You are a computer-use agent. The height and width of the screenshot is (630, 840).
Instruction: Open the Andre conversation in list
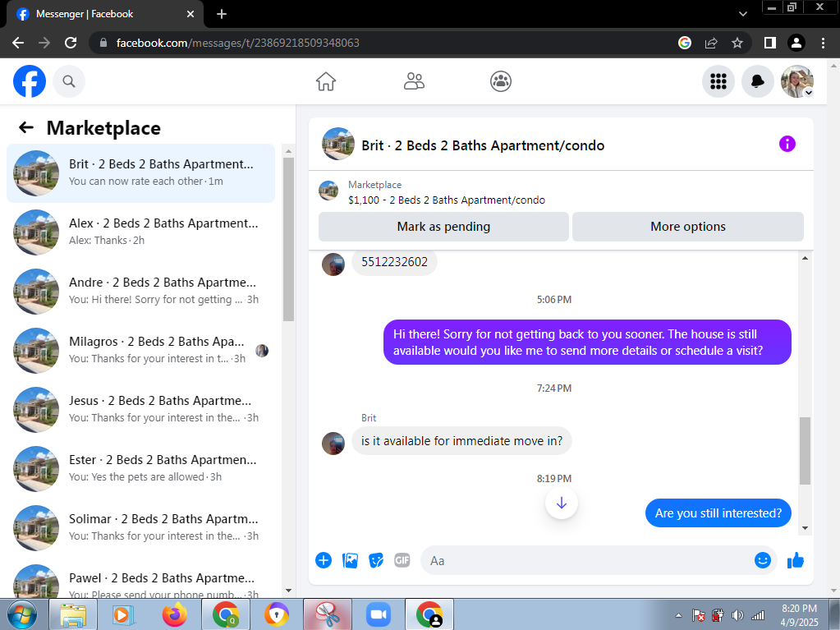click(x=141, y=291)
